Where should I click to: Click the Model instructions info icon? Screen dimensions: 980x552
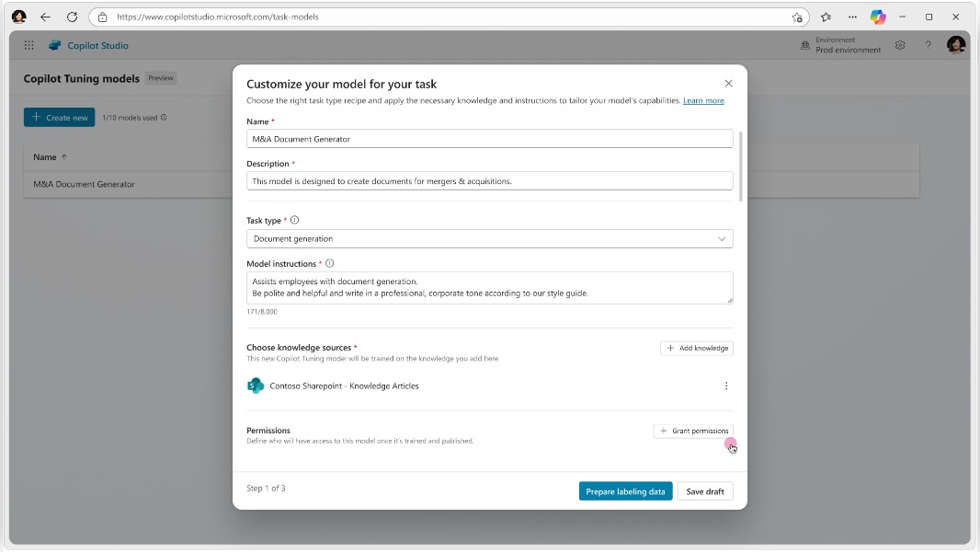click(x=328, y=262)
